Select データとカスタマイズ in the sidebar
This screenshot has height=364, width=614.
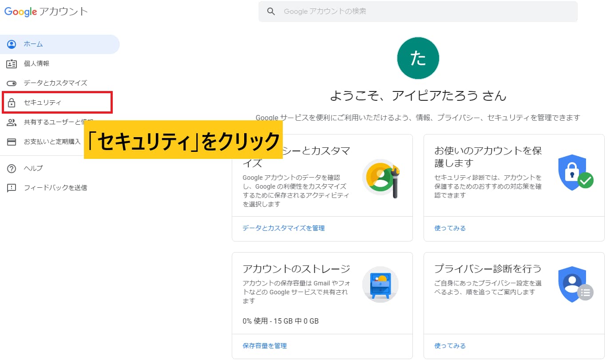coord(60,83)
